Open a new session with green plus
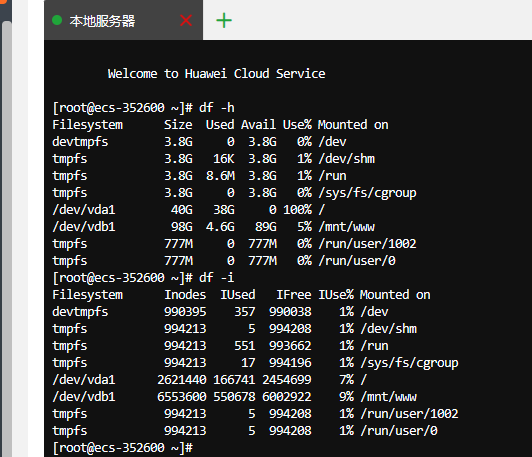The image size is (532, 457). pyautogui.click(x=224, y=20)
